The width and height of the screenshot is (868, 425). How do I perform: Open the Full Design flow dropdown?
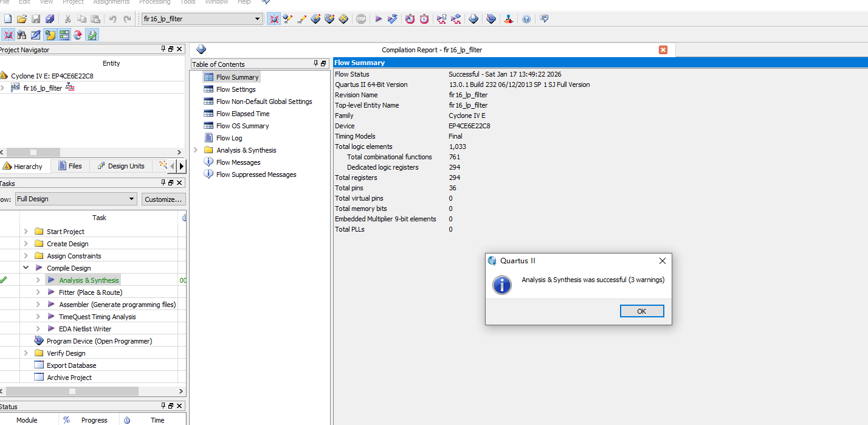[132, 199]
